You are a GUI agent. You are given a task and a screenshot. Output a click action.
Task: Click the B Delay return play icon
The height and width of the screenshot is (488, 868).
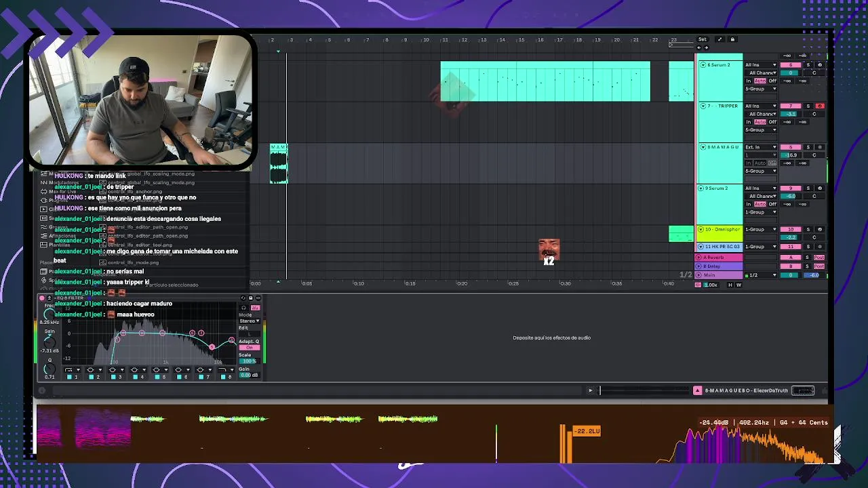698,266
